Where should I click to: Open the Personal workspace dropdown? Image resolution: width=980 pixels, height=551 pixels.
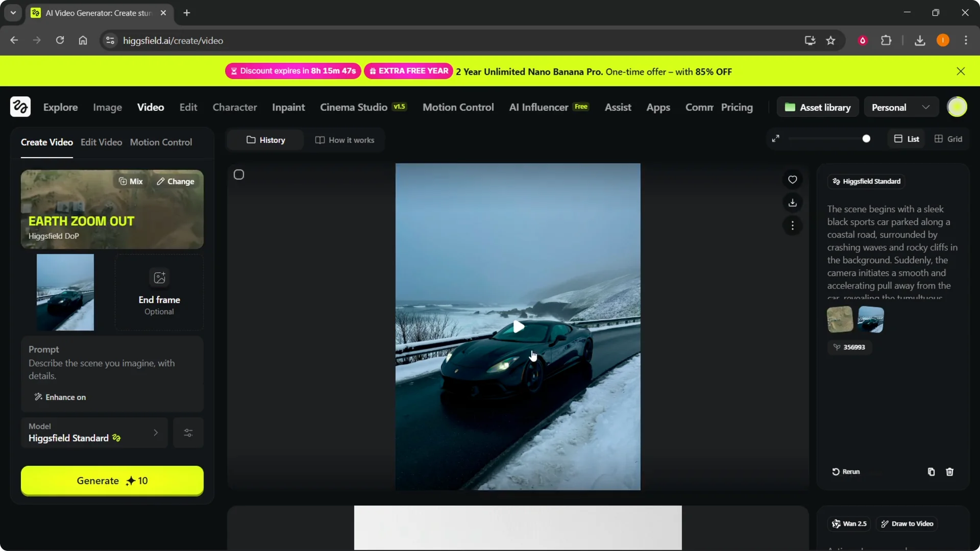[x=900, y=107]
